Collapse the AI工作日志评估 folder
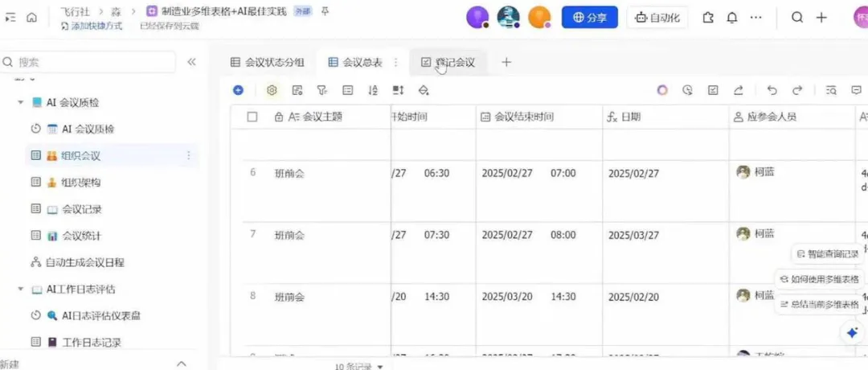The width and height of the screenshot is (868, 370). tap(20, 289)
